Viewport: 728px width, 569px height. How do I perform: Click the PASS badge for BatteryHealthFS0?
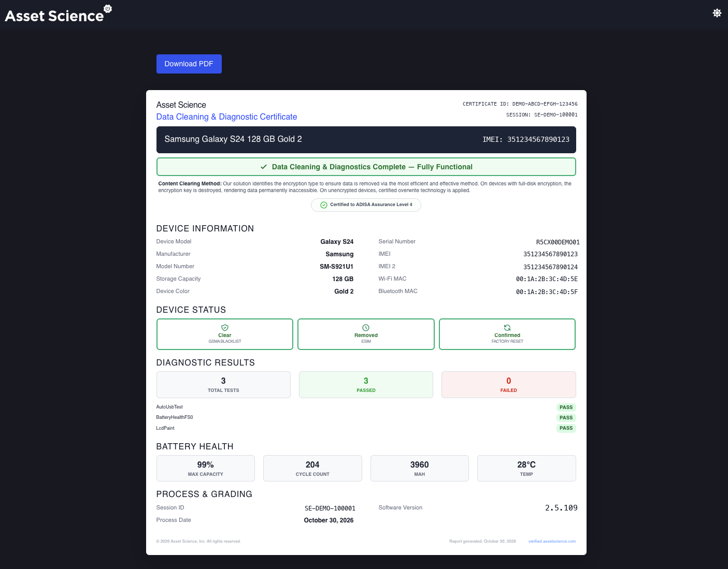tap(566, 418)
